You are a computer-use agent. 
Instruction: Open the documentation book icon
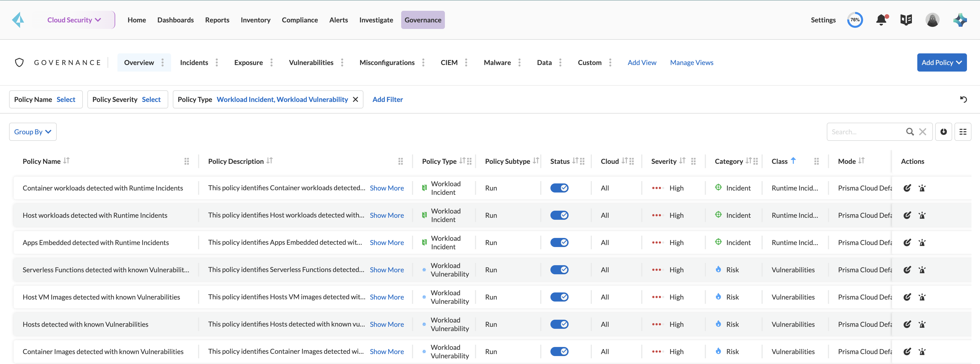906,20
